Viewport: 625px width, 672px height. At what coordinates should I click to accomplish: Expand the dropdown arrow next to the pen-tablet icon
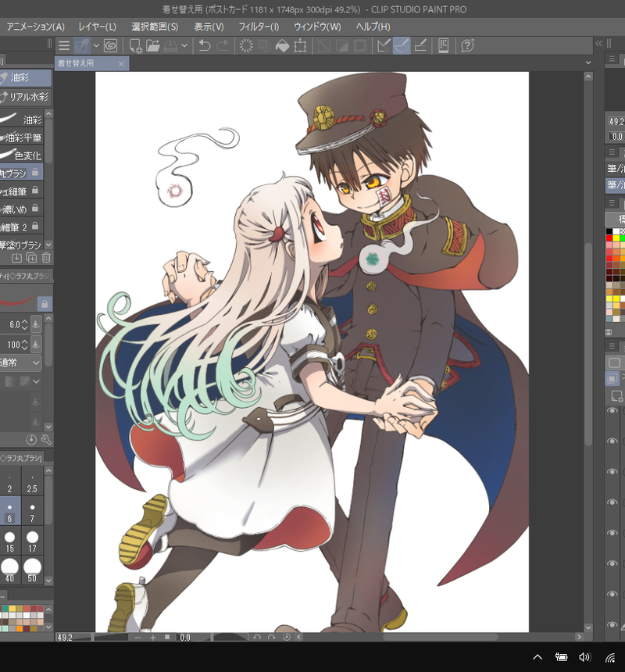96,45
